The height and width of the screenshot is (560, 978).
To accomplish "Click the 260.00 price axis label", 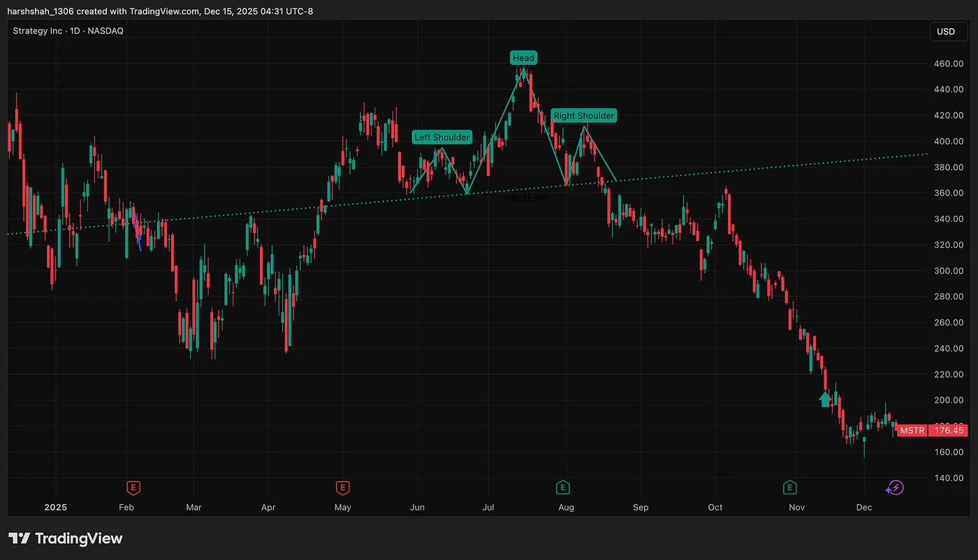I will [949, 323].
